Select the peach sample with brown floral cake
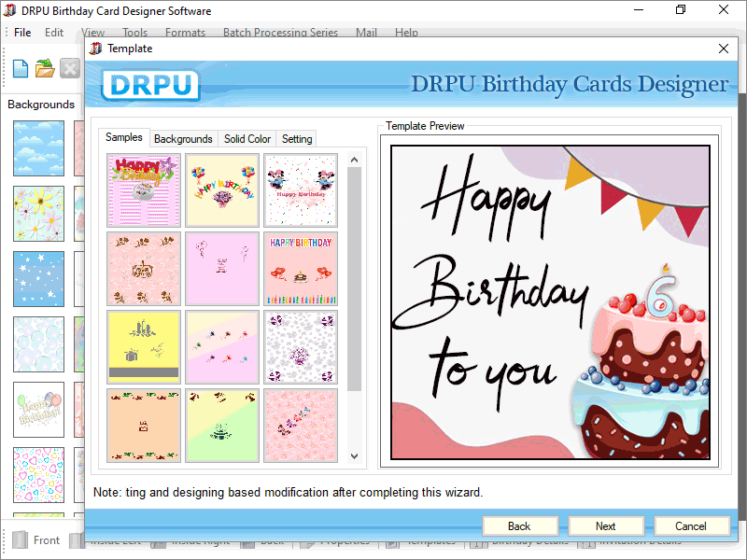 coord(144,269)
